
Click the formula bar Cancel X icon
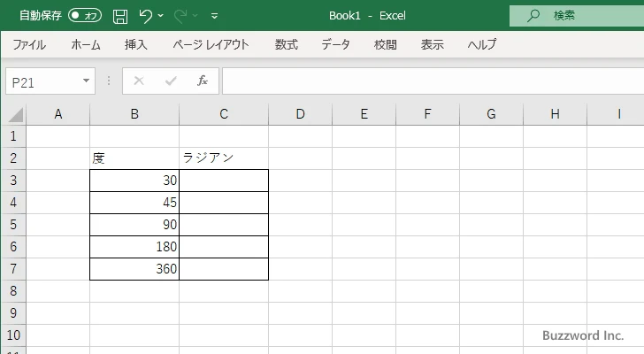coord(139,81)
